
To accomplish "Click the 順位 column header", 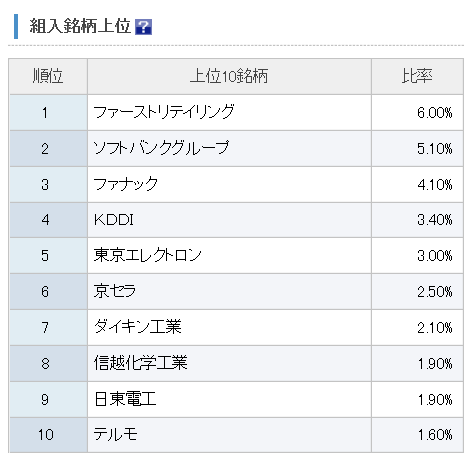I will point(48,77).
